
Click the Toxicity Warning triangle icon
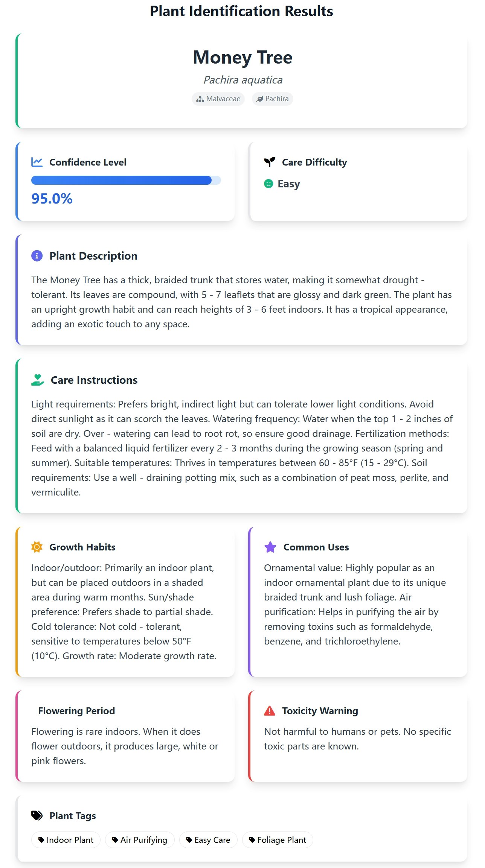[x=270, y=711]
